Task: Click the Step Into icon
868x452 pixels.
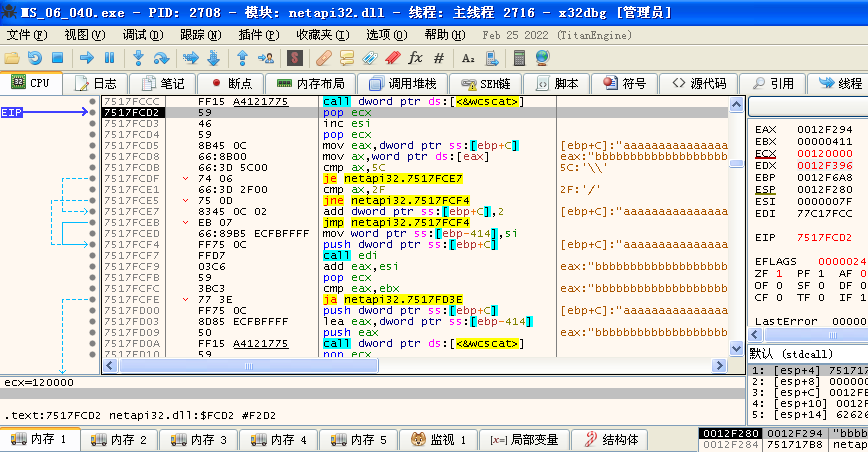Action: [x=138, y=57]
